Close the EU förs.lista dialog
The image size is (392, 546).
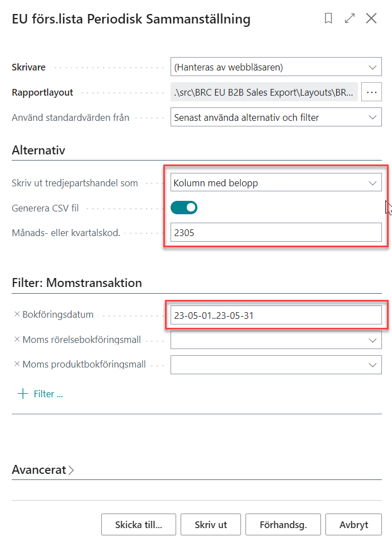click(x=371, y=18)
